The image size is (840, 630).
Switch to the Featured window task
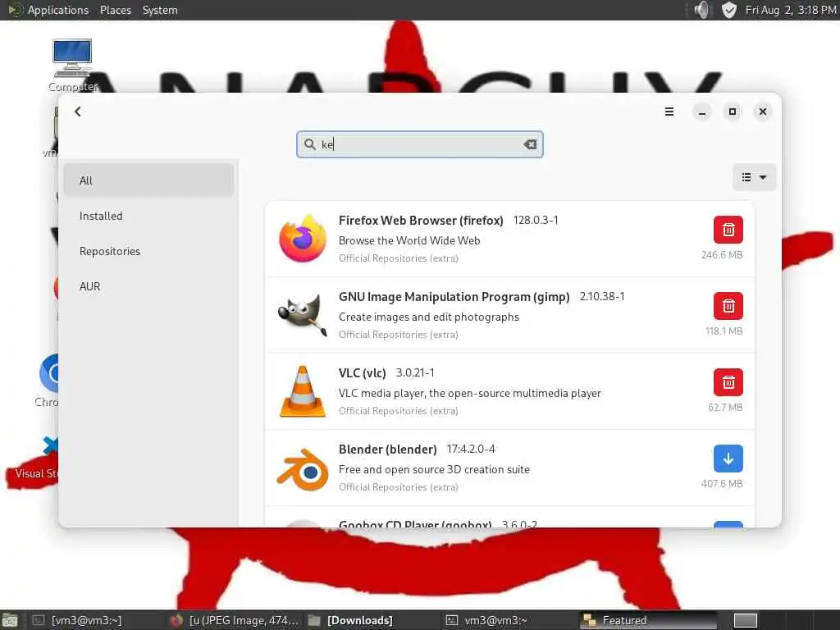click(x=646, y=620)
